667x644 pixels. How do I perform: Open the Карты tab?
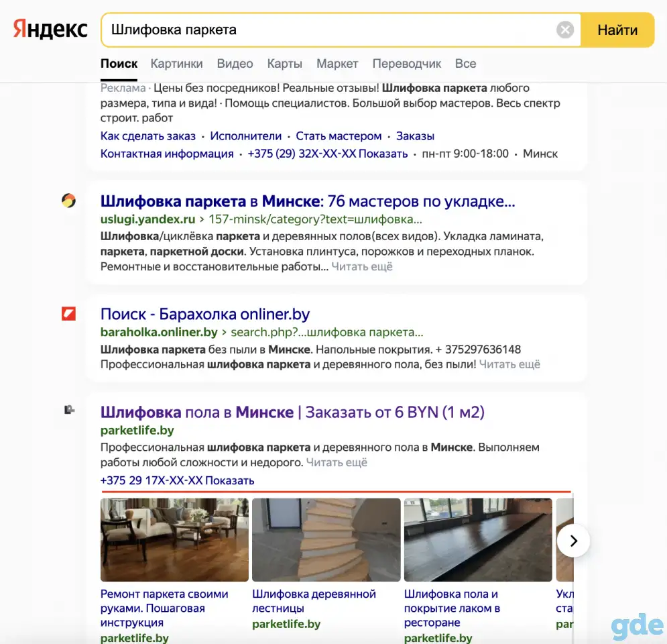285,64
